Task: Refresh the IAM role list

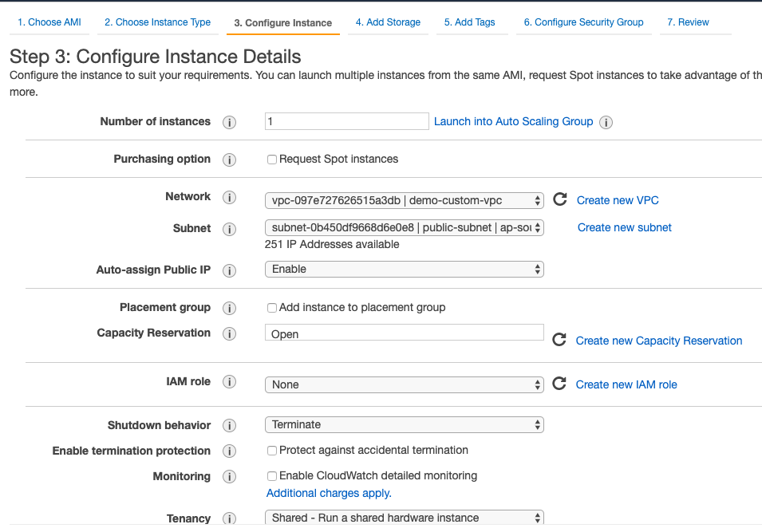Action: [559, 384]
